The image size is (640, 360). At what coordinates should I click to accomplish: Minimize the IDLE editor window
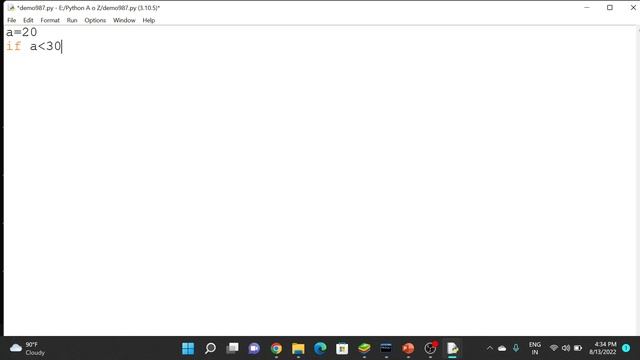tap(587, 7)
